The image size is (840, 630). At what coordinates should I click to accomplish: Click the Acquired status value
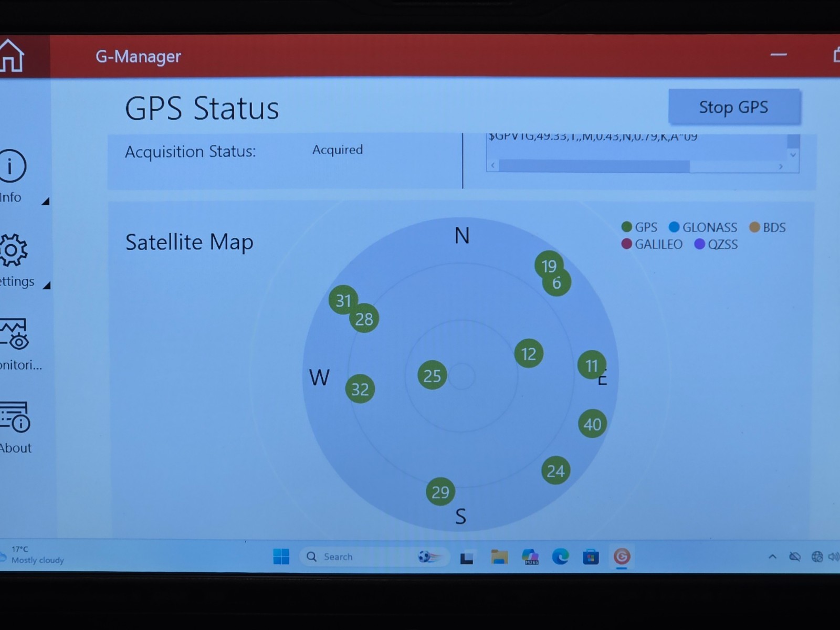click(x=338, y=150)
